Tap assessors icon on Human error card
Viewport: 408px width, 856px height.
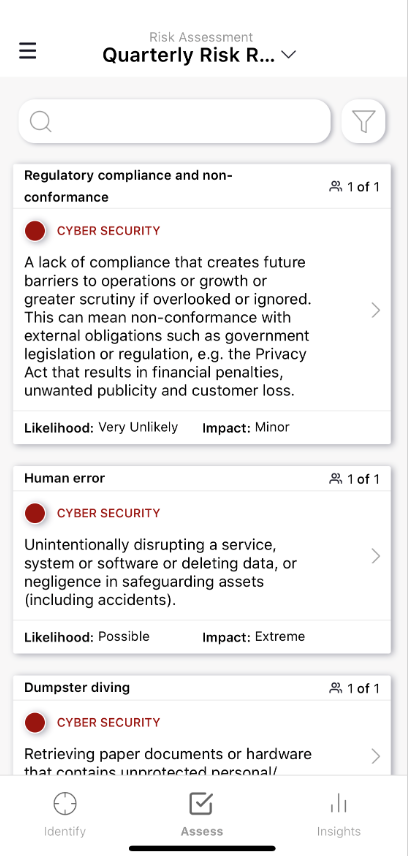pos(335,479)
